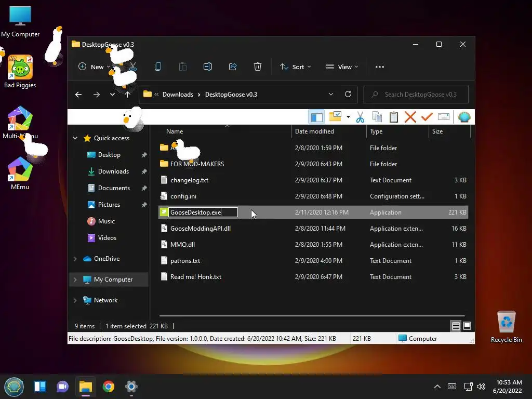Select the FOR MOD-MAKERS folder
This screenshot has width=532, height=399.
[313, 164]
